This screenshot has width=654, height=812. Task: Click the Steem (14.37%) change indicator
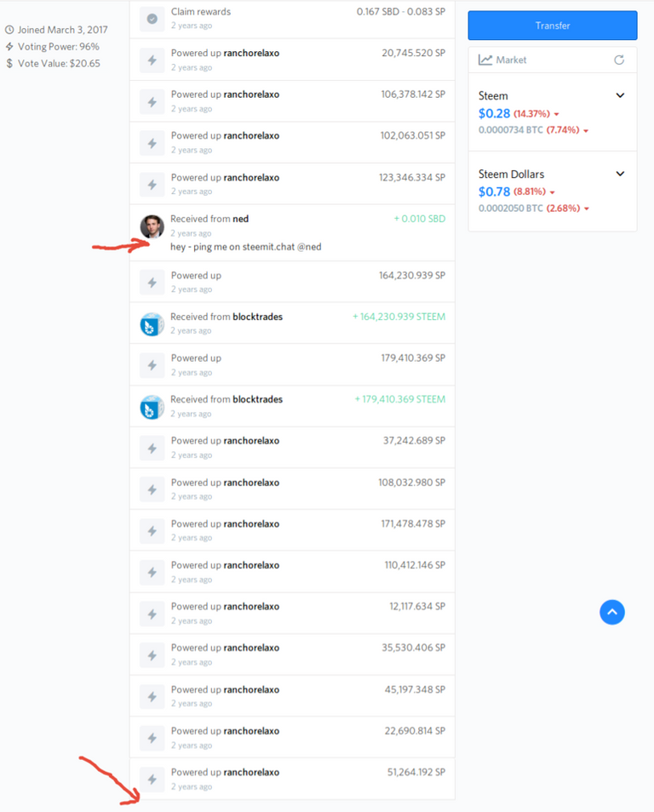(x=536, y=114)
